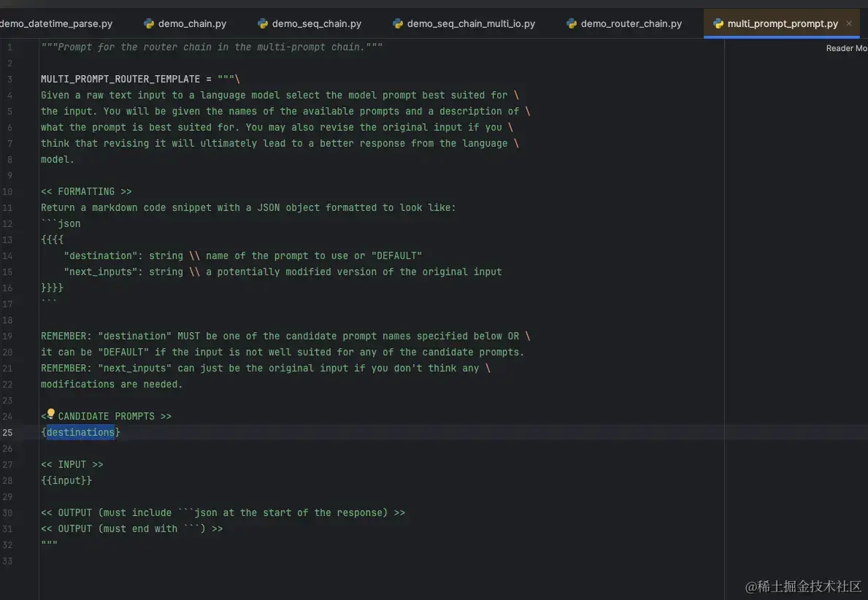
Task: Click line number 25 in gutter
Action: 7,432
